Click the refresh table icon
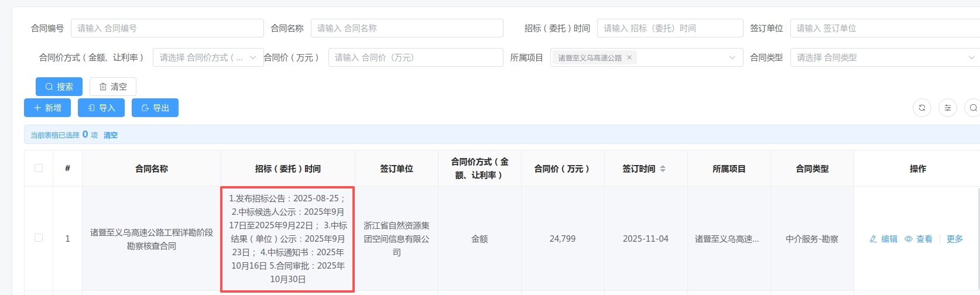The image size is (980, 295). pos(921,108)
